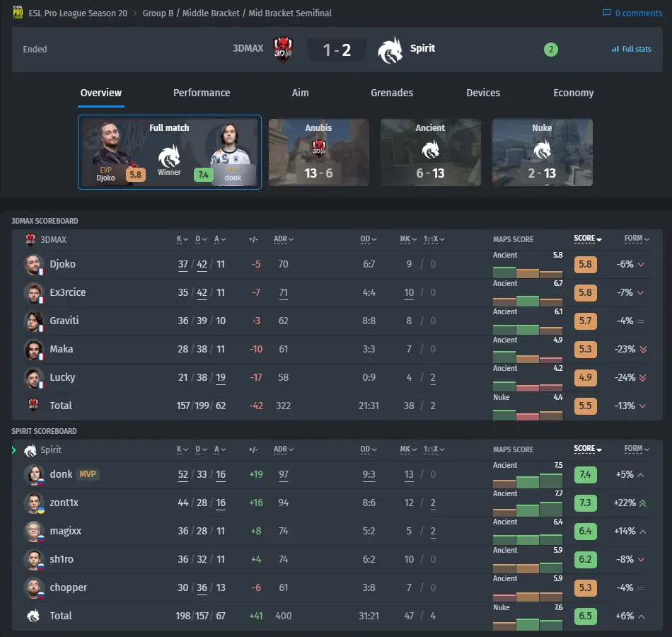
Task: Sort 3DMAX scoreboard by D column
Action: point(201,239)
